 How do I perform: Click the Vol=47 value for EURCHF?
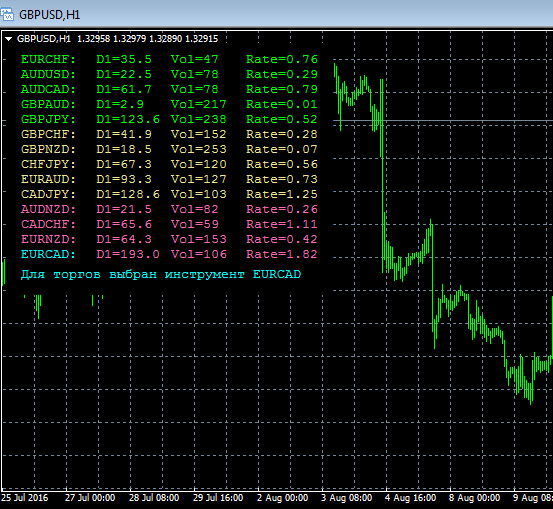coord(195,59)
